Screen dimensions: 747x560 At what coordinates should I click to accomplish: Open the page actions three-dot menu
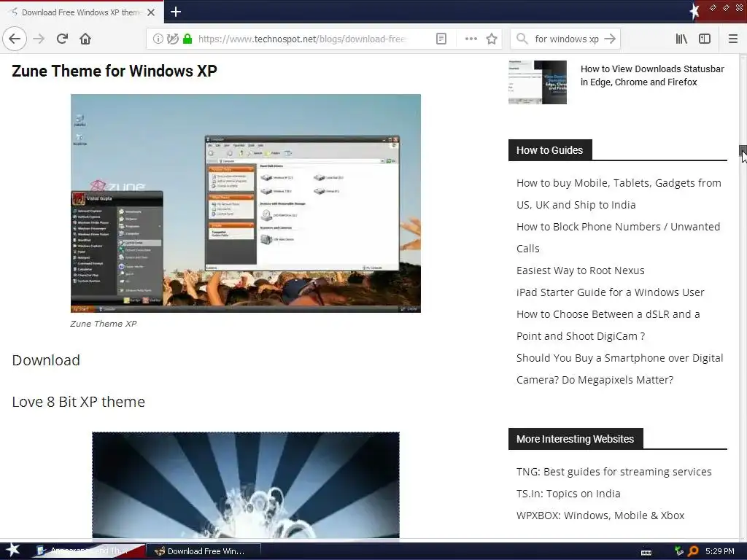pos(471,39)
